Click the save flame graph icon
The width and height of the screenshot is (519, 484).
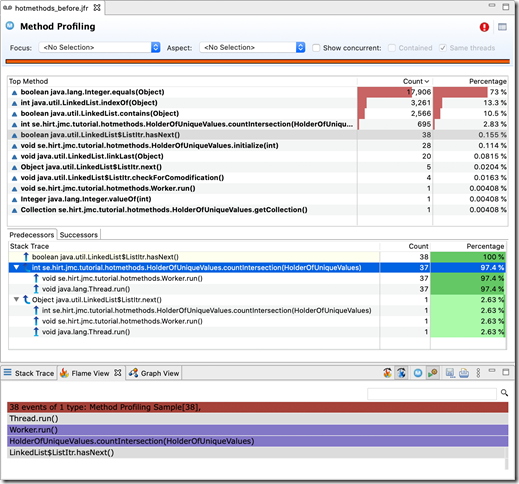pyautogui.click(x=450, y=373)
